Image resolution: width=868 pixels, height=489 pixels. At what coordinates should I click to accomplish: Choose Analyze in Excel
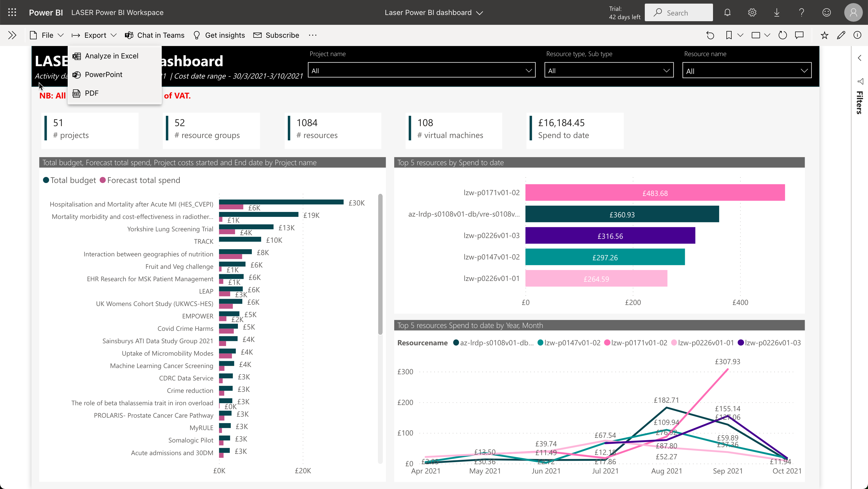tap(114, 56)
